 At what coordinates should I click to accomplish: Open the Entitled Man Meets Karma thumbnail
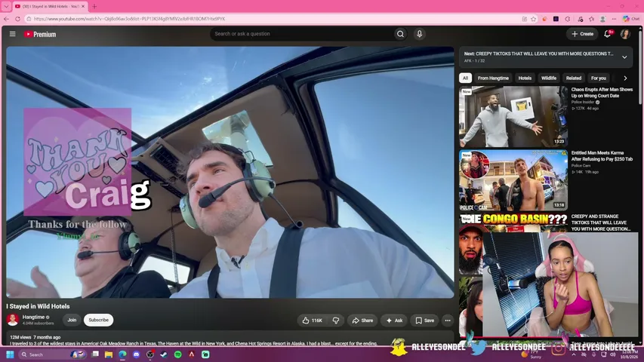513,180
